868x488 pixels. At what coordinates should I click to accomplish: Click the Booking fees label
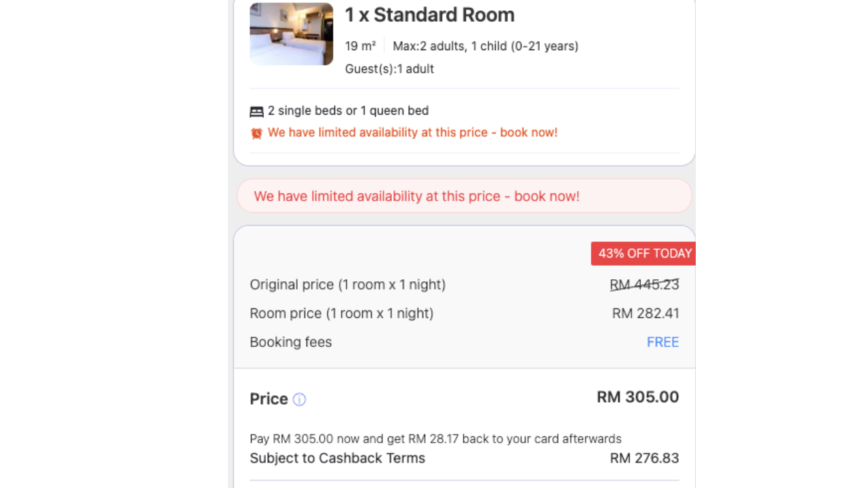pyautogui.click(x=290, y=342)
